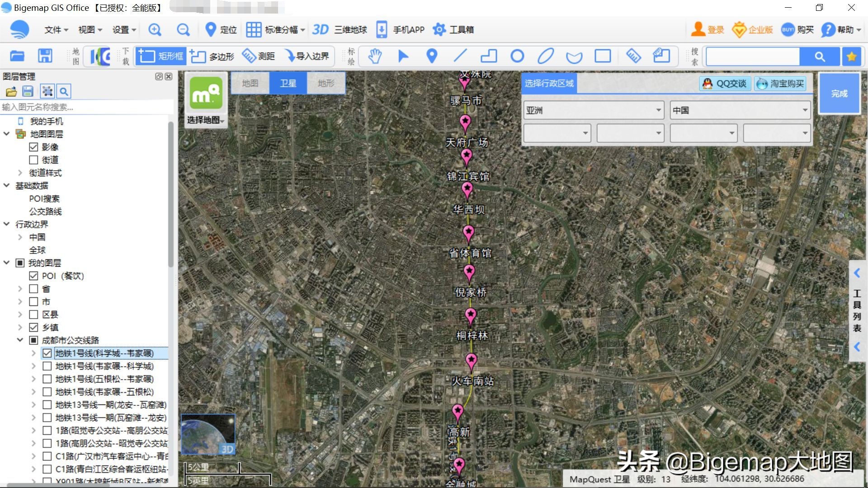Select the circle drawing tool

point(517,56)
